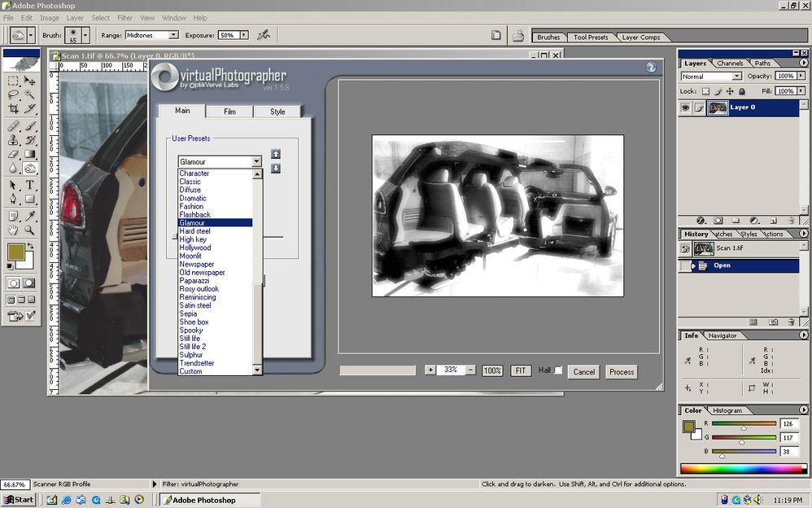The height and width of the screenshot is (508, 812).
Task: Open the Brush preset picker arrow
Action: click(x=85, y=35)
